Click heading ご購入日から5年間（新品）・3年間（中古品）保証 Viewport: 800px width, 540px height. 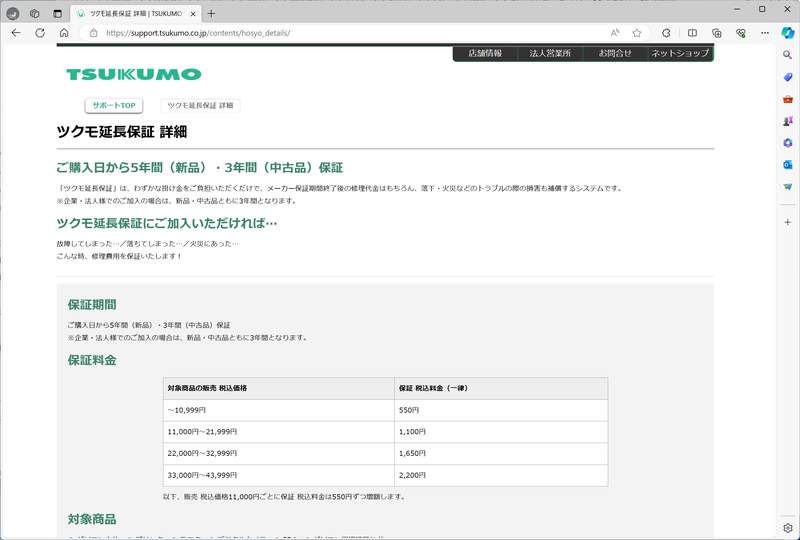pos(199,167)
